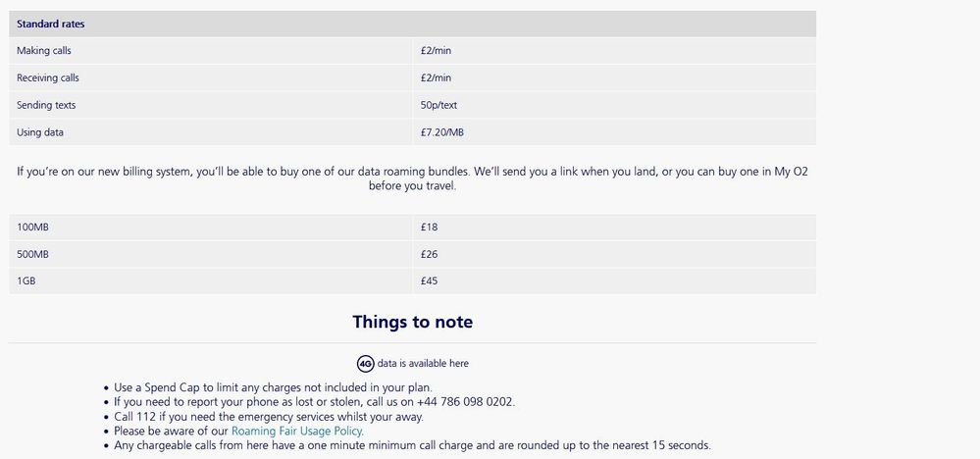980x459 pixels.
Task: Select the 1GB bundle row
Action: tap(412, 281)
